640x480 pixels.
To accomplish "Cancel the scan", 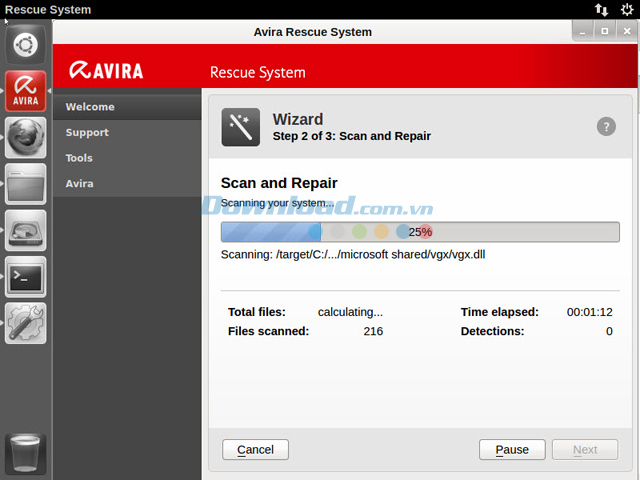I will (x=255, y=450).
